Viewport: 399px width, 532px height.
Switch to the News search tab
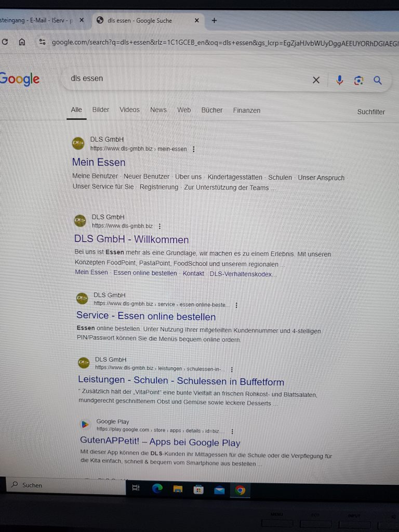pos(158,110)
